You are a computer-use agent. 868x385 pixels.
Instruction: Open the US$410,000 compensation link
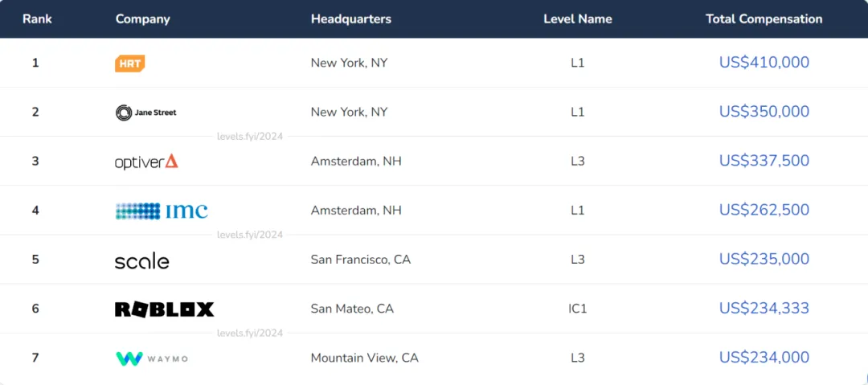coord(764,63)
